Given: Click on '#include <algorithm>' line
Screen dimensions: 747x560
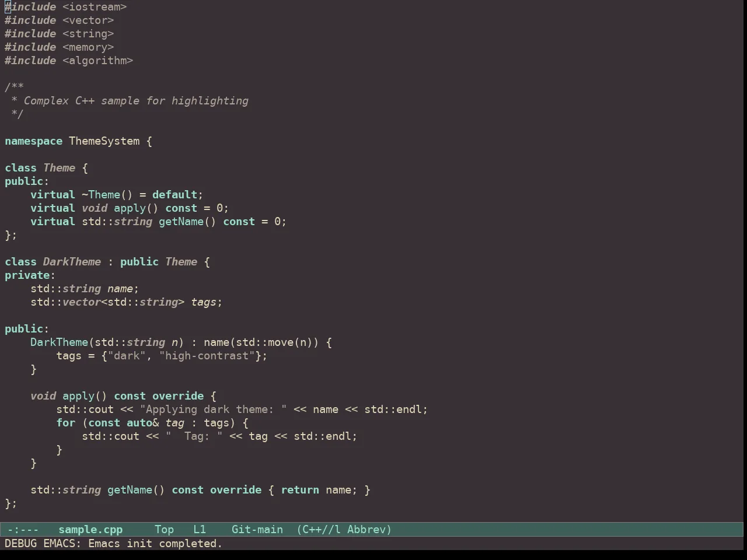Looking at the screenshot, I should [69, 61].
